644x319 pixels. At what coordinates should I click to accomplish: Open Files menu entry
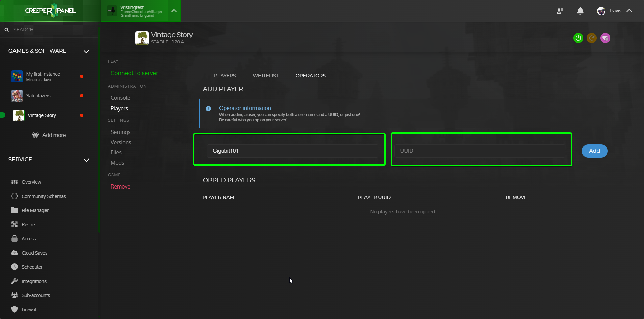[x=116, y=152]
